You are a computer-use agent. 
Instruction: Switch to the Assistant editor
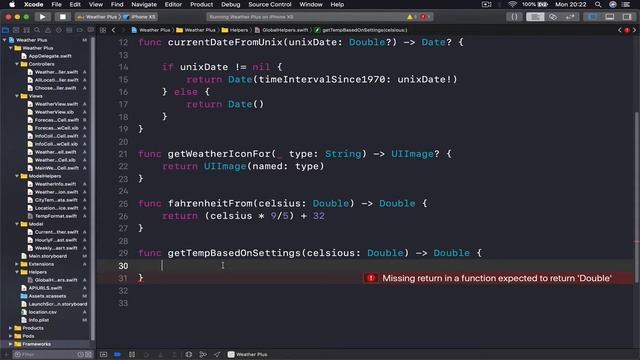click(x=553, y=17)
